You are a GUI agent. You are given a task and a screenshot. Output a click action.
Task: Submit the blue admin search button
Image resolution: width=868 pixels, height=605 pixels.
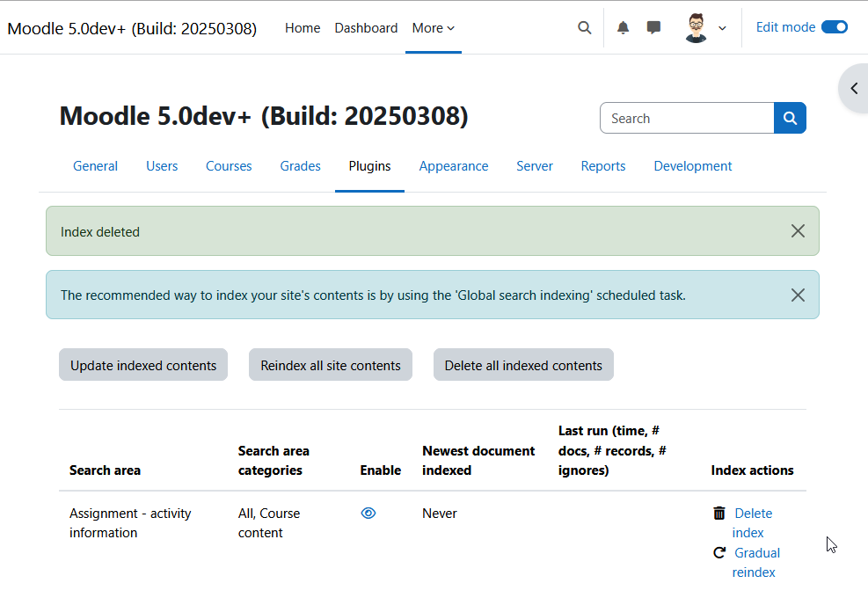(x=790, y=118)
